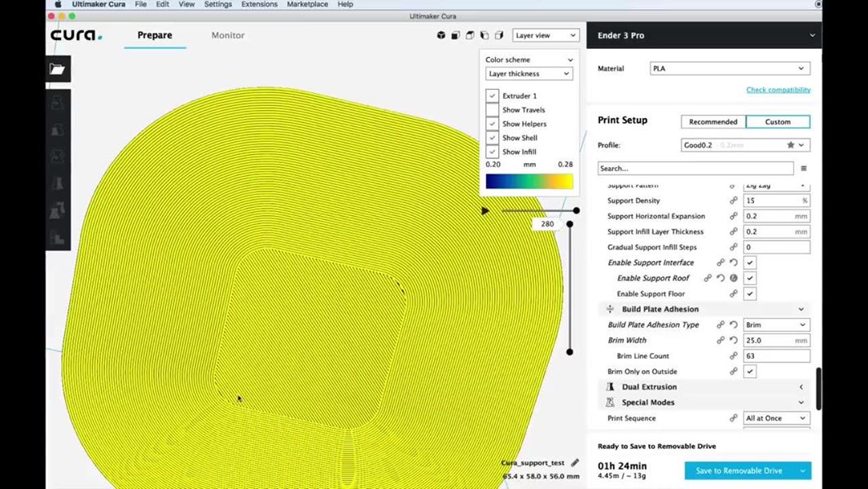The height and width of the screenshot is (489, 868).
Task: Open the Build Plate Adhesion Type Brim dropdown
Action: (777, 324)
